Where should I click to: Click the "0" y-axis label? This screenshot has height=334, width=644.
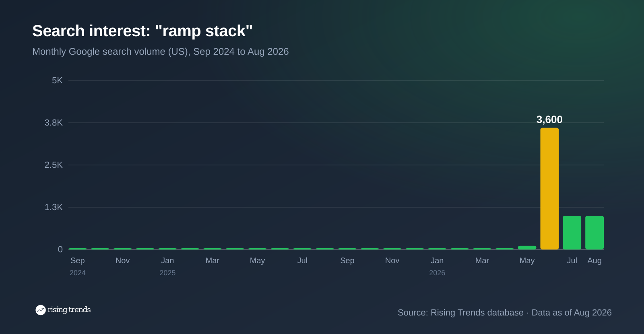(x=60, y=249)
